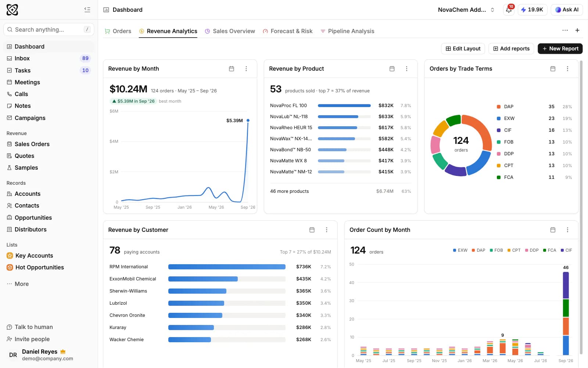Open Opportunities records
588x368 pixels.
coord(49,217)
